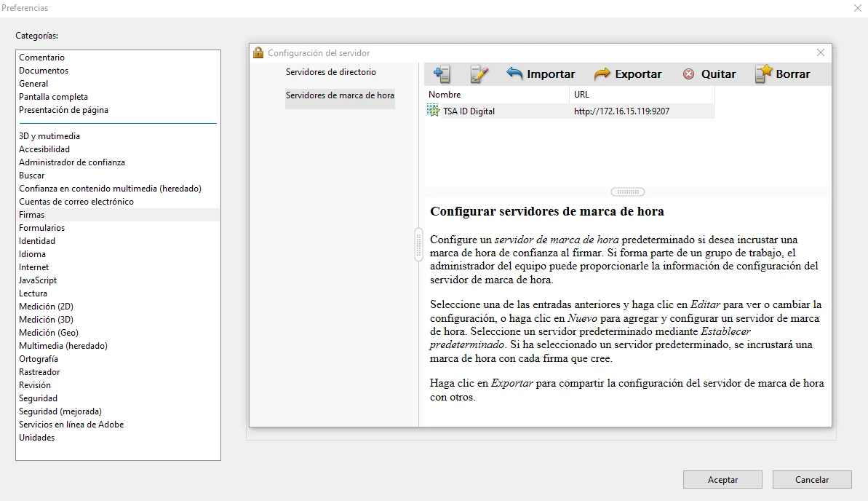Add a new timestamp server with the plus icon
This screenshot has width=868, height=501.
[442, 74]
